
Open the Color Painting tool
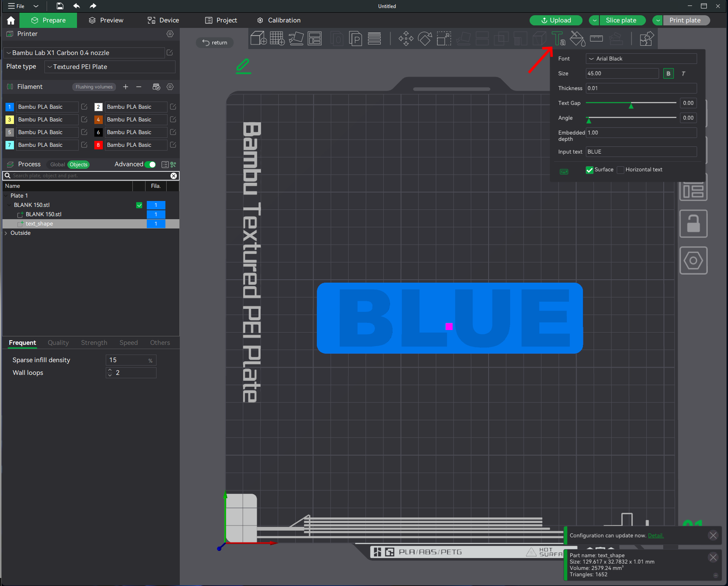577,39
